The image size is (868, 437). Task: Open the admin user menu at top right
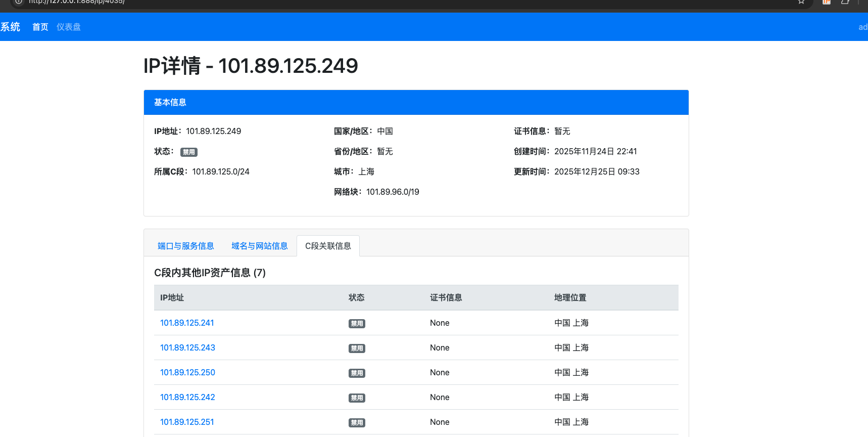pos(862,27)
